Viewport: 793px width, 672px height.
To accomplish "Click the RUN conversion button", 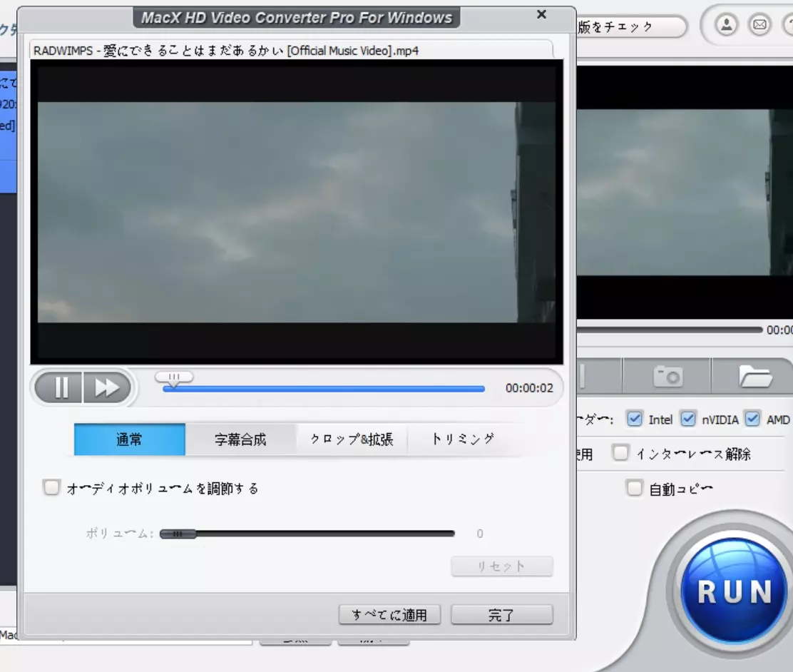I will coord(735,591).
